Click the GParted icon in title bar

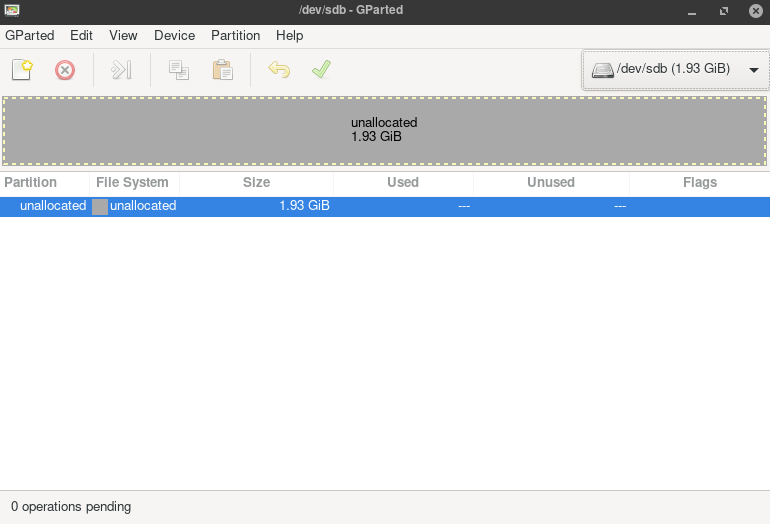[12, 11]
